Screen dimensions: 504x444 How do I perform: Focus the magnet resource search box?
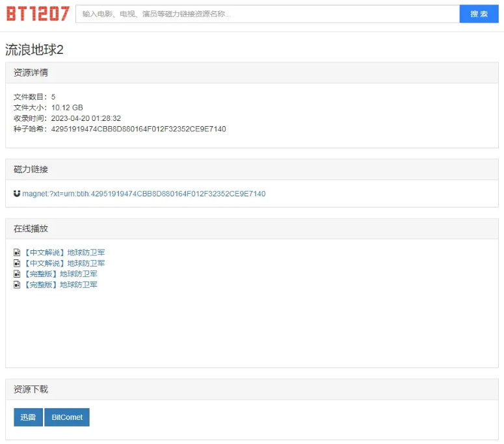(x=267, y=14)
